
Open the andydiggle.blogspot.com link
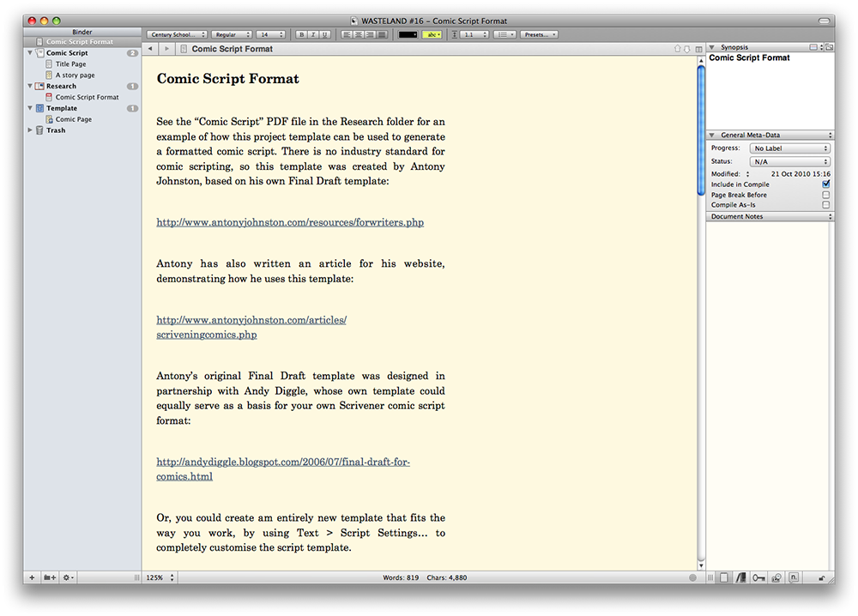coord(282,462)
